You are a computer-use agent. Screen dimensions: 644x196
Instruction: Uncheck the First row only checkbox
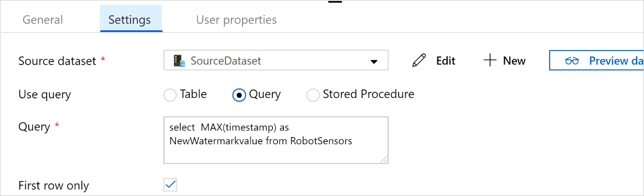[x=170, y=185]
